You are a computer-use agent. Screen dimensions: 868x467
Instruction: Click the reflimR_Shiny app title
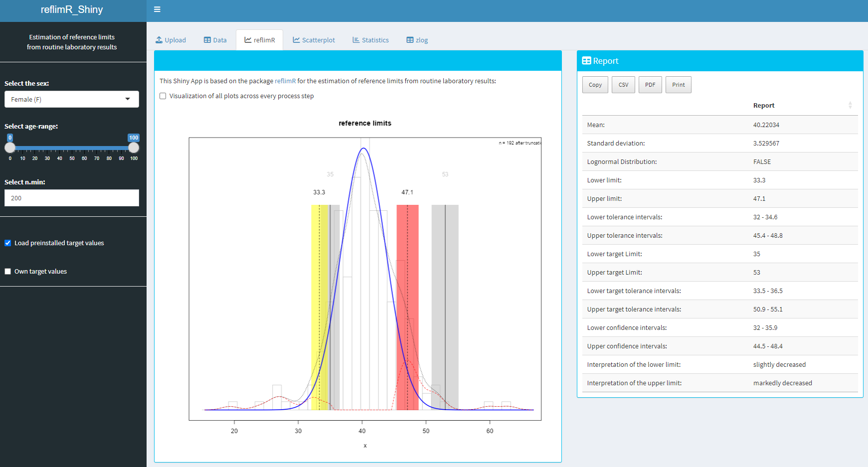click(72, 9)
